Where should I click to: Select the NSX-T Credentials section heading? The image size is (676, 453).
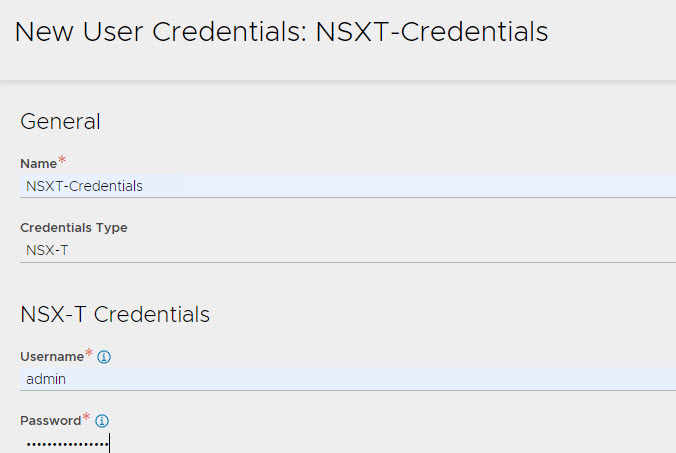[x=115, y=314]
